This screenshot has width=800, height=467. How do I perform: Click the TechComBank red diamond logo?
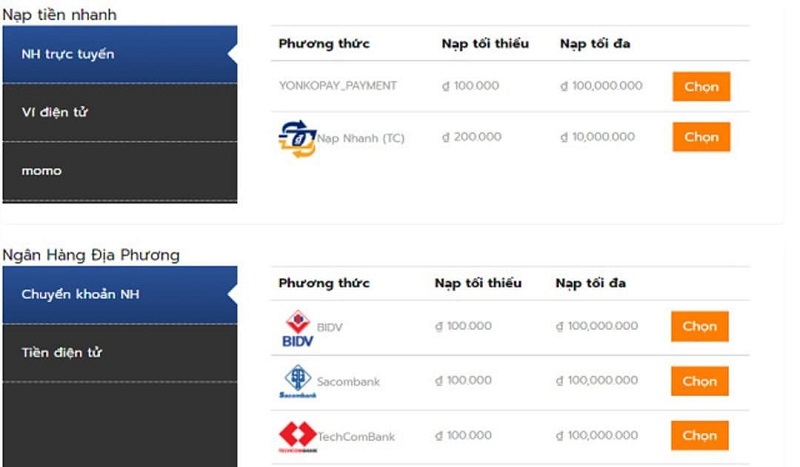click(x=297, y=436)
